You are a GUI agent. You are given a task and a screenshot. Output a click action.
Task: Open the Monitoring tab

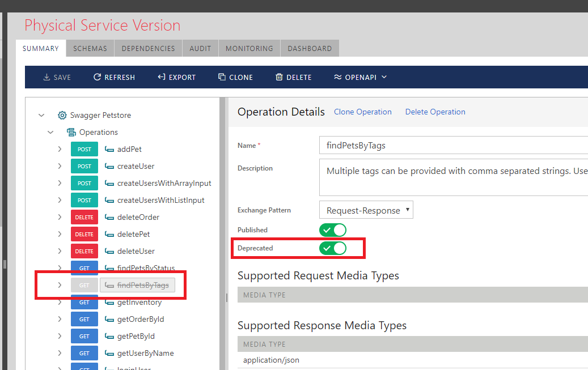(249, 48)
